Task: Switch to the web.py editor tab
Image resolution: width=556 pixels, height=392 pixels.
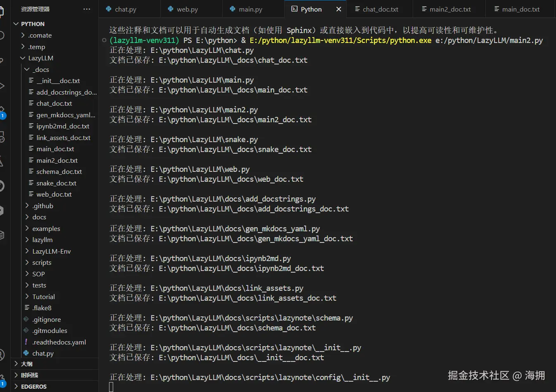Action: (x=192, y=9)
